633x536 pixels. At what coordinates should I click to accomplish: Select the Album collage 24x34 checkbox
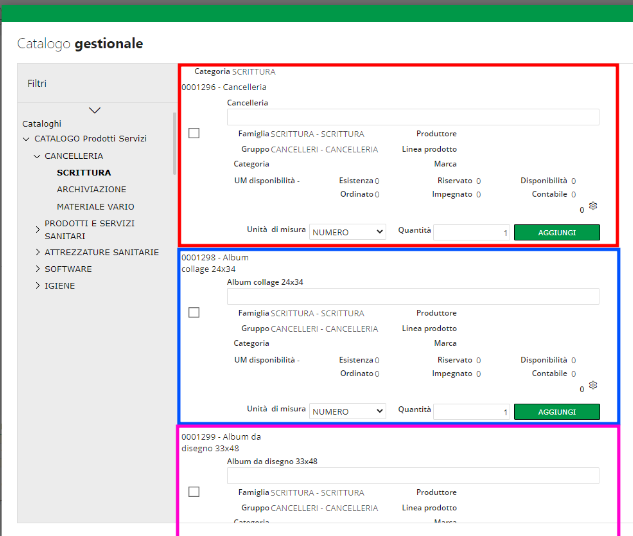(x=194, y=313)
